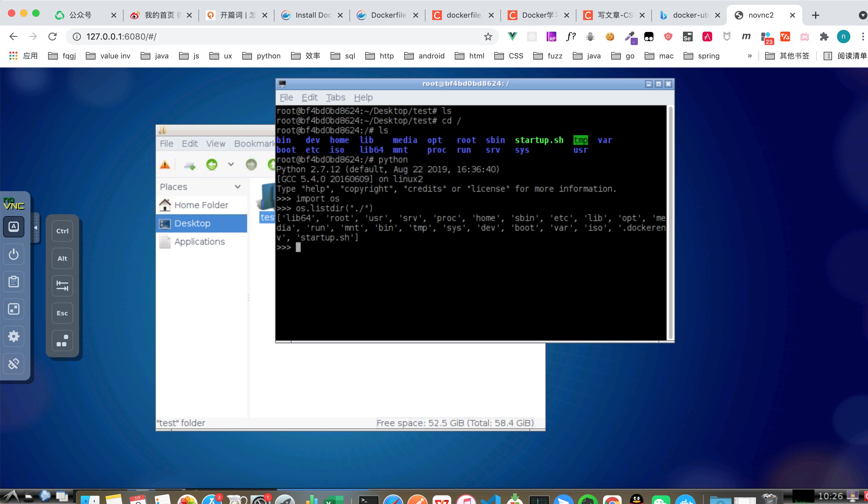The image size is (868, 504).
Task: Click the noVNC disconnect icon
Action: 14,363
